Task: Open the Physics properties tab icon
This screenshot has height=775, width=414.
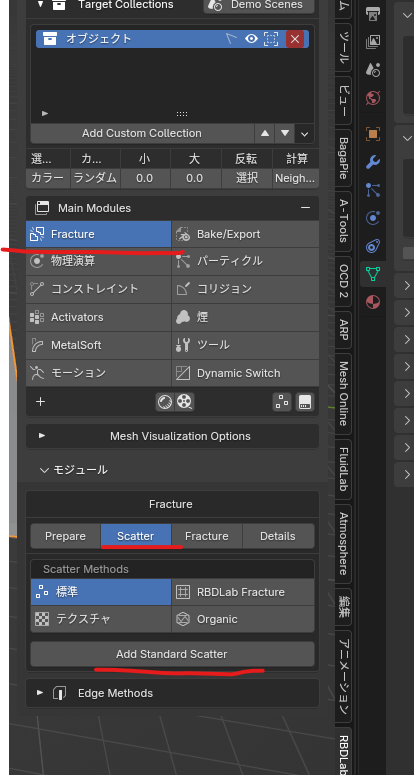Action: 373,217
